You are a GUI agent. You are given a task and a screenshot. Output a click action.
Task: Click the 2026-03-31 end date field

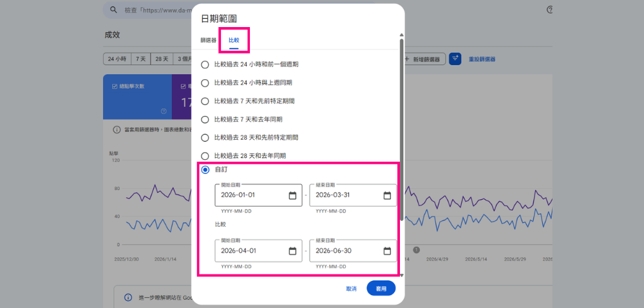[353, 195]
